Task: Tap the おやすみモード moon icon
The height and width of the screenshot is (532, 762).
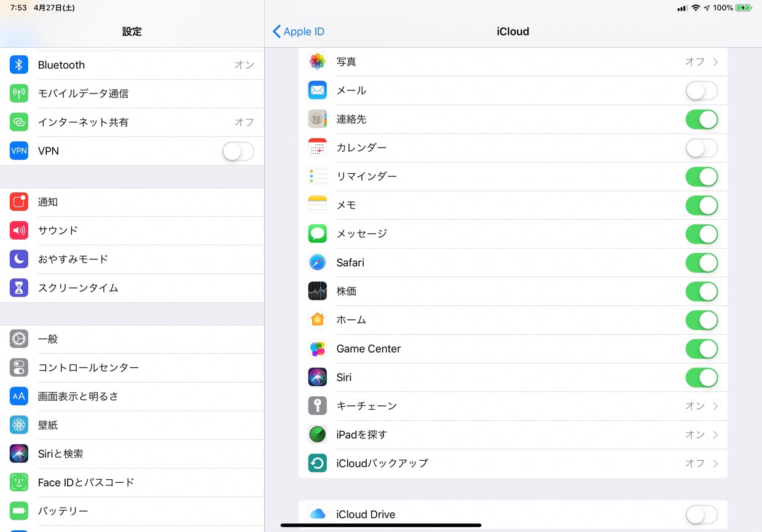Action: (x=19, y=259)
